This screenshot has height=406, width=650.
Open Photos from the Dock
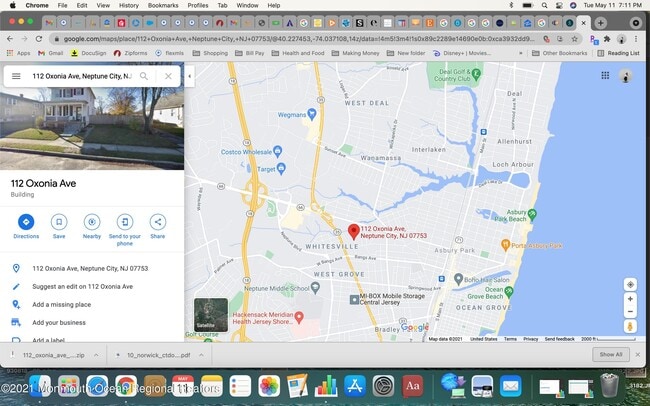269,386
